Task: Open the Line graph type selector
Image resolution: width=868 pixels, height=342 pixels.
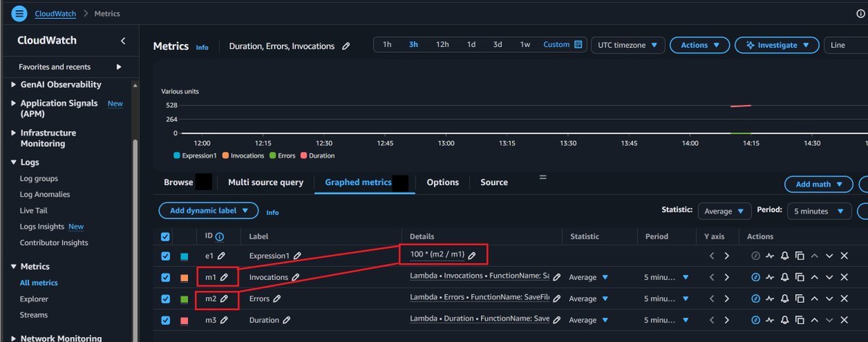Action: tap(846, 45)
